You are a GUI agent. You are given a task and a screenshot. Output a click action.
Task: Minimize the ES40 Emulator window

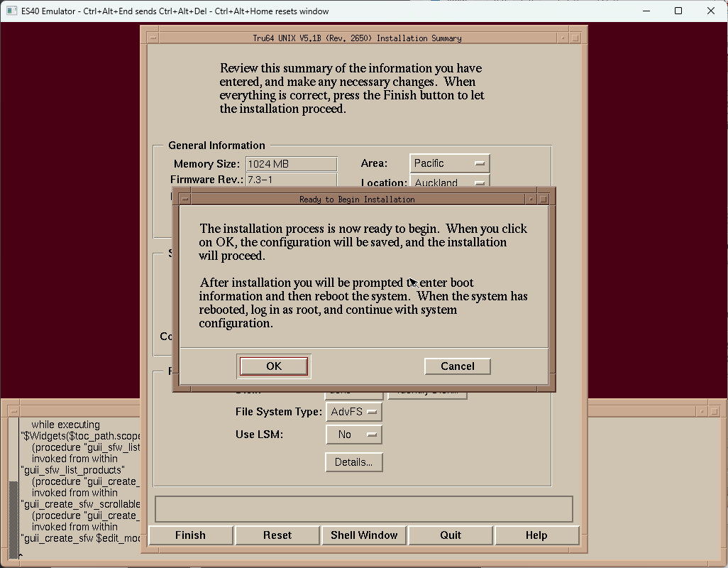[646, 11]
